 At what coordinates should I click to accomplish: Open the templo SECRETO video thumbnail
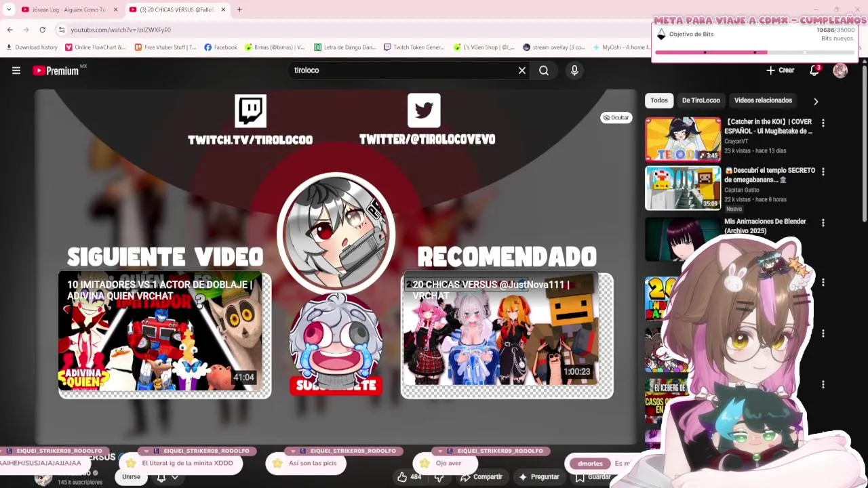[683, 188]
